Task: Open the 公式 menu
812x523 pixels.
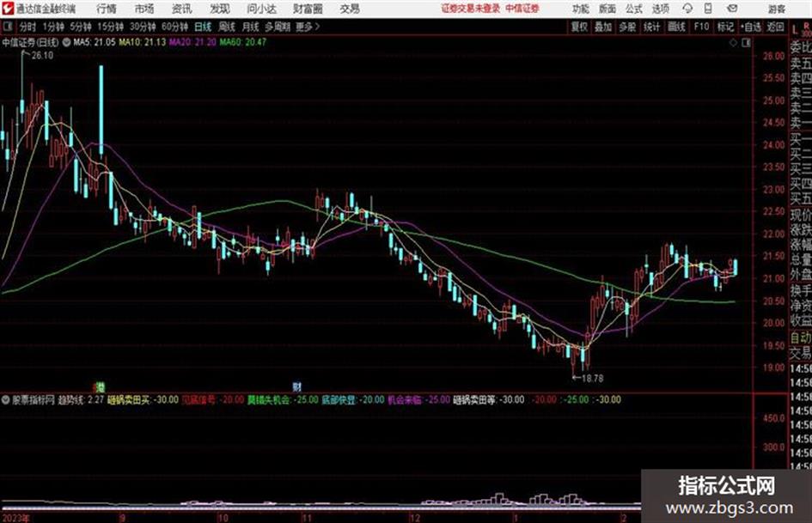Action: point(634,9)
